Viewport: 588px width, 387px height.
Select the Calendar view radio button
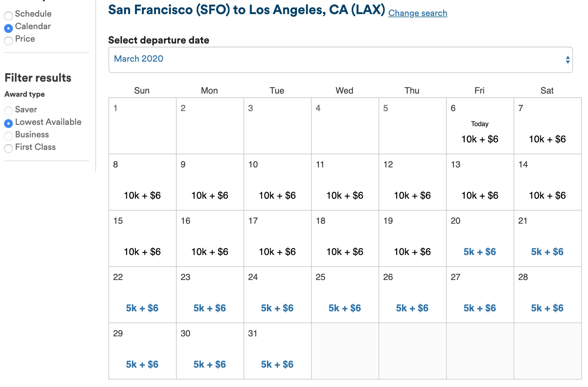coord(8,28)
